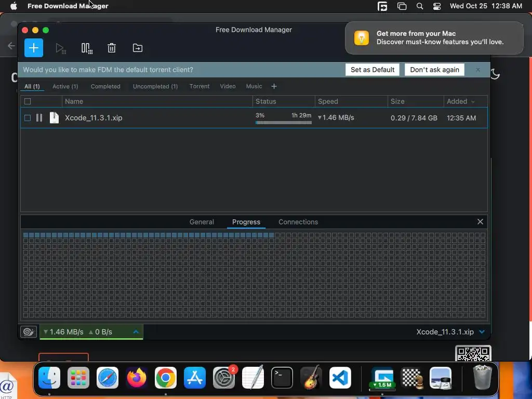Image resolution: width=532 pixels, height=399 pixels.
Task: Open Chess from the Dock
Action: [x=412, y=378]
